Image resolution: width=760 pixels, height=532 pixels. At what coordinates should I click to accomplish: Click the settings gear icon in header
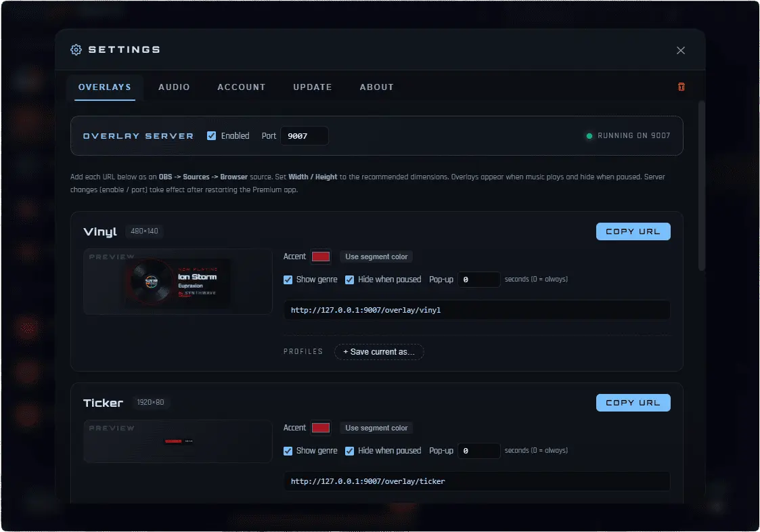76,49
